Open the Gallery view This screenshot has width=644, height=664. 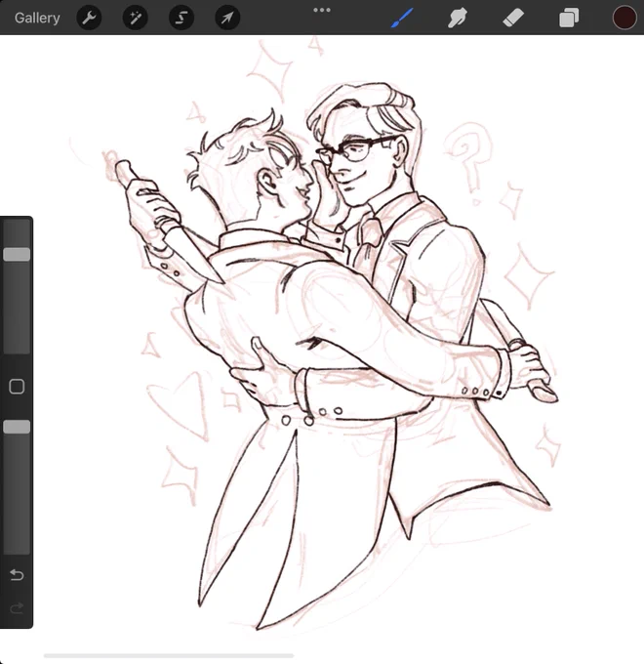37,18
